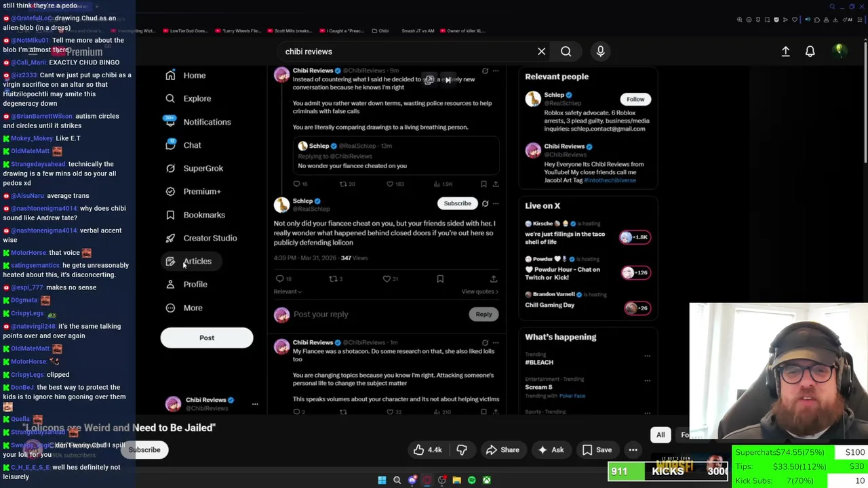Click the gray Reply button

click(484, 314)
